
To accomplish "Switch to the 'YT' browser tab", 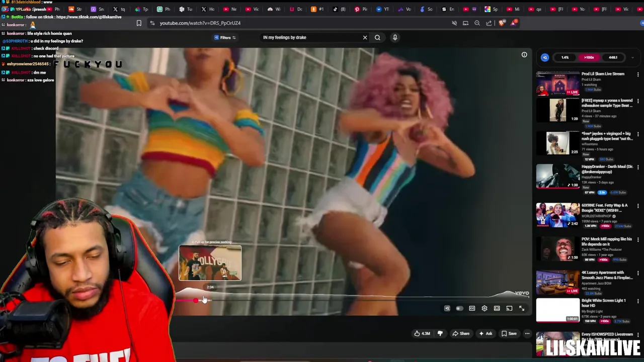I will pos(382,9).
